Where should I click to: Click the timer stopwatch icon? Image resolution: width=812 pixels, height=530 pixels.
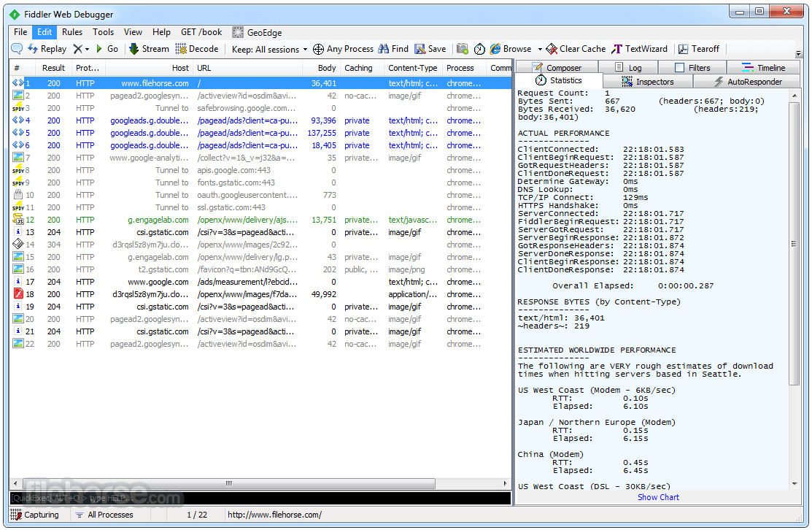479,49
